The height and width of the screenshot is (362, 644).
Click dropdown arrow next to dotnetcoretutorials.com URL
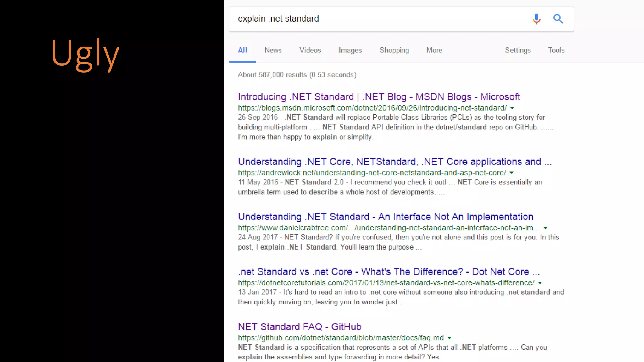[x=540, y=283]
